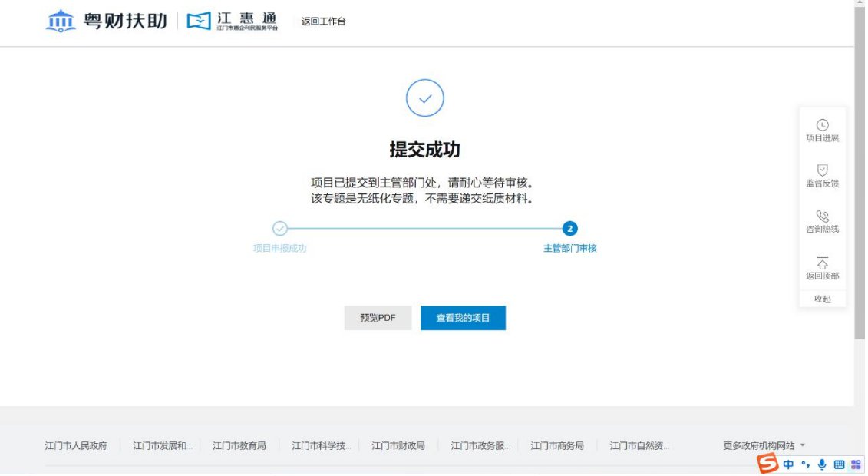Open the Sogou toolbox grid icon

[857, 465]
